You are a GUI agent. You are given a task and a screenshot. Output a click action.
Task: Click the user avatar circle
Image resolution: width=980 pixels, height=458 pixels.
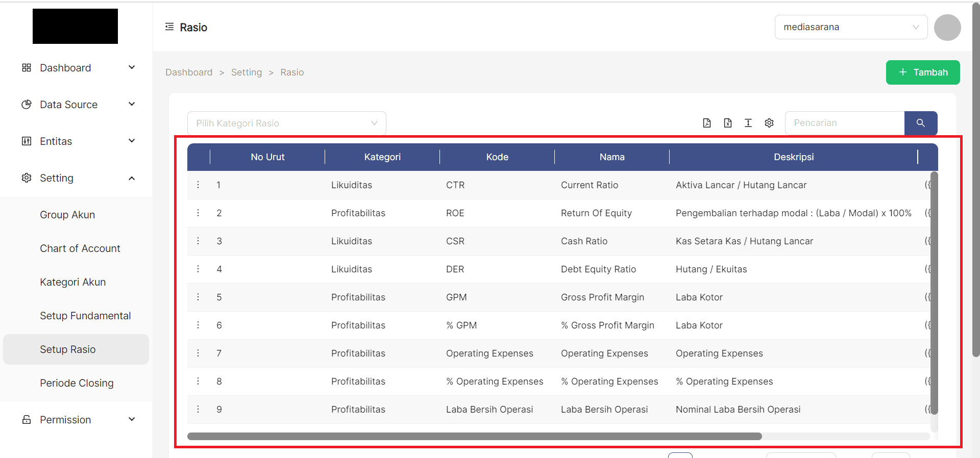947,28
